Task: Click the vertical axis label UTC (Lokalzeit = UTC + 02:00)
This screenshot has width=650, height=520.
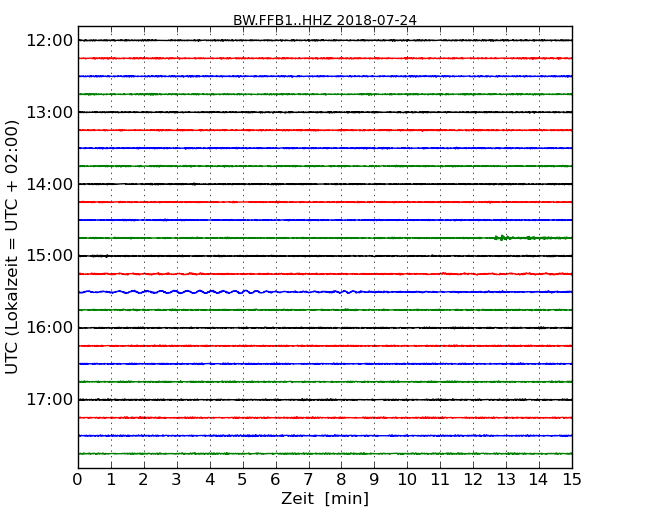Action: (x=12, y=247)
